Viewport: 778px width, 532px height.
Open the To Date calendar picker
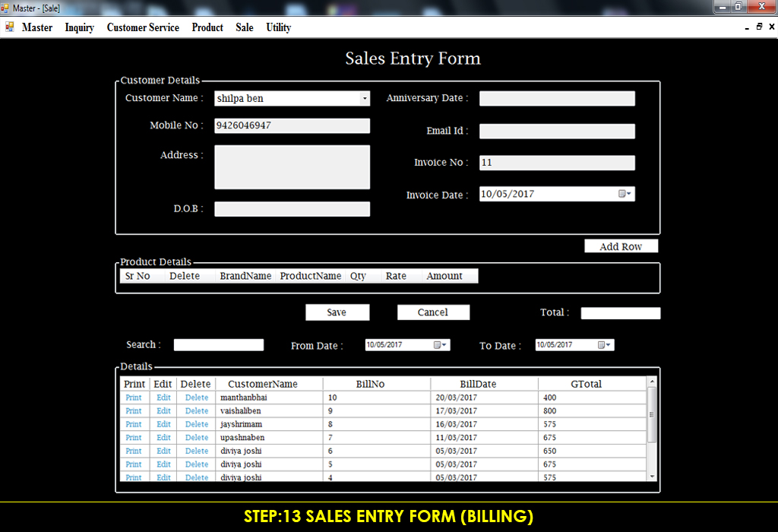click(x=604, y=345)
